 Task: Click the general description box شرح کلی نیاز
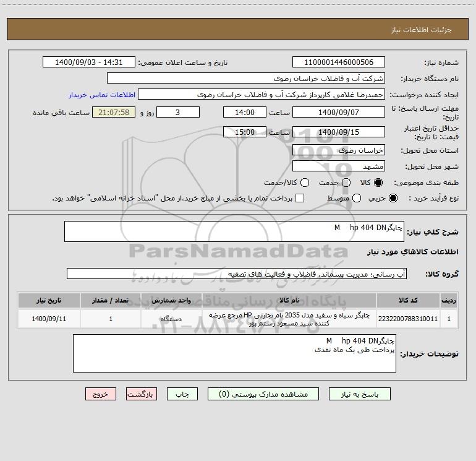(x=234, y=231)
